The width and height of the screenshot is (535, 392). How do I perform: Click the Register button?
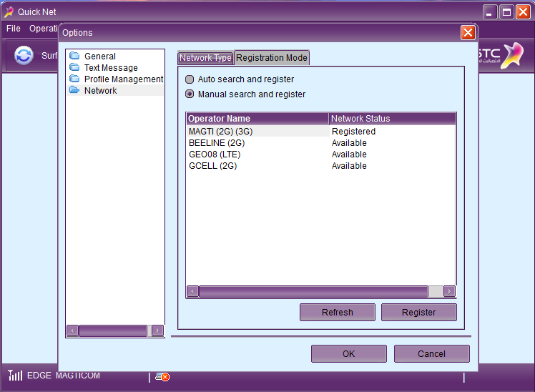click(418, 312)
